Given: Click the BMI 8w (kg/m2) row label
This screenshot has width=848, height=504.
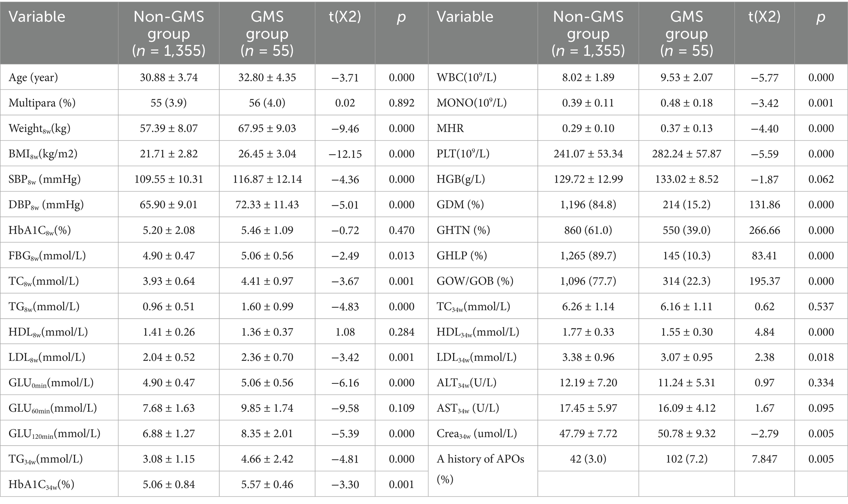Looking at the screenshot, I should (43, 154).
